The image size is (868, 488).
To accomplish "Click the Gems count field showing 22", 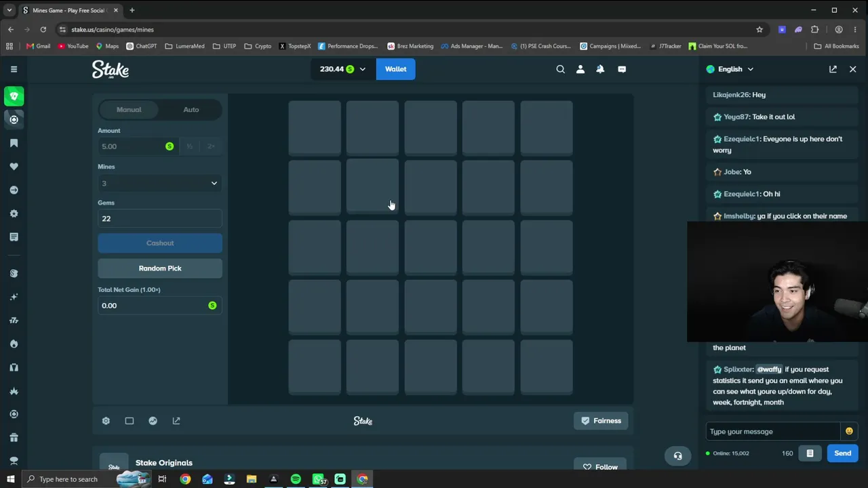I will coord(160,219).
